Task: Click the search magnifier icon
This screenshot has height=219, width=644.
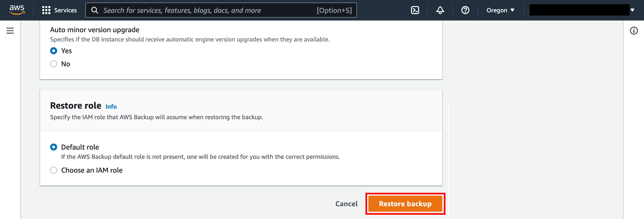Action: pyautogui.click(x=94, y=10)
